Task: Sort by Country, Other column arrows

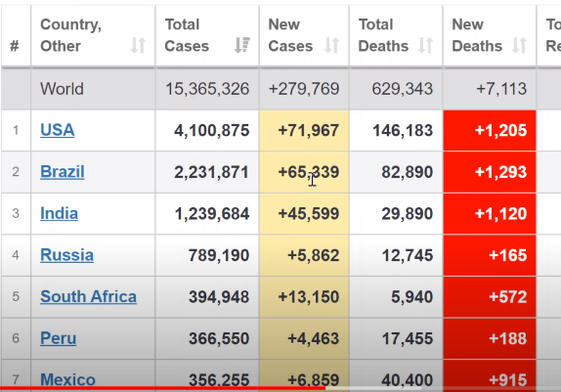Action: click(138, 46)
